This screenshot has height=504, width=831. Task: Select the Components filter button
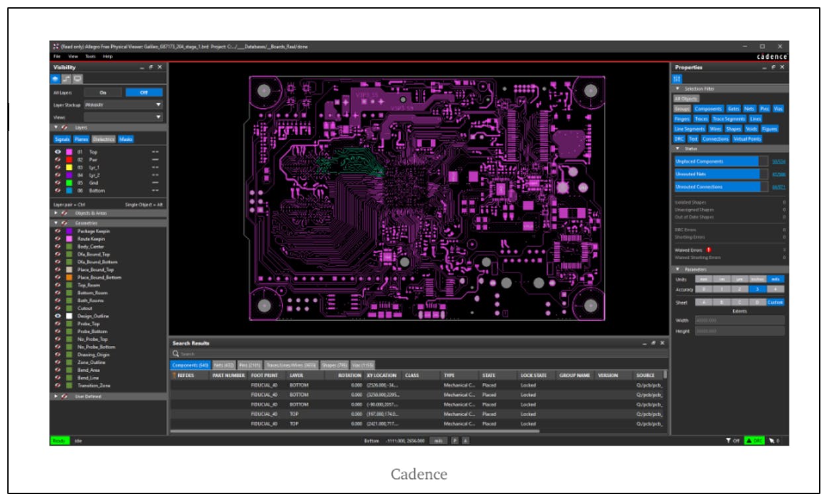click(708, 108)
